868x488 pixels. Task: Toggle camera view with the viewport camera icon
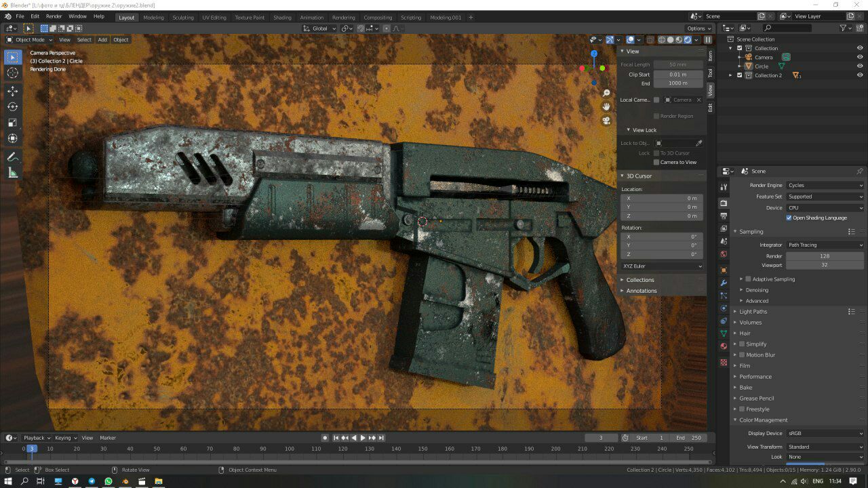[606, 121]
